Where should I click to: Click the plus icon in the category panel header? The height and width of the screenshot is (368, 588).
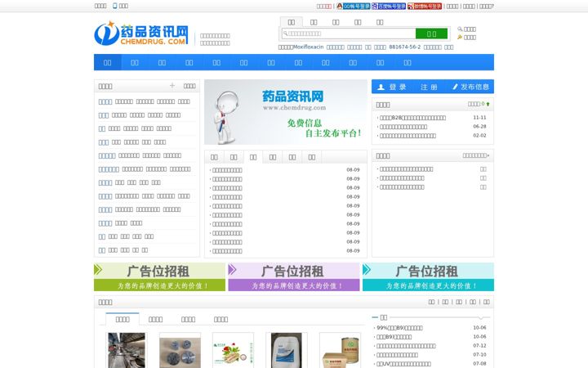tap(172, 86)
